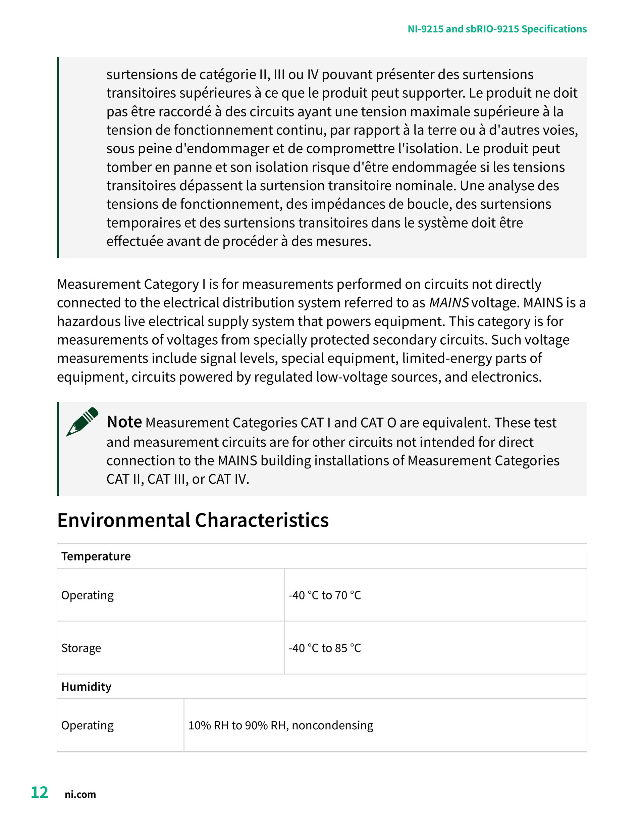Click the italic MAINS word

(x=449, y=302)
